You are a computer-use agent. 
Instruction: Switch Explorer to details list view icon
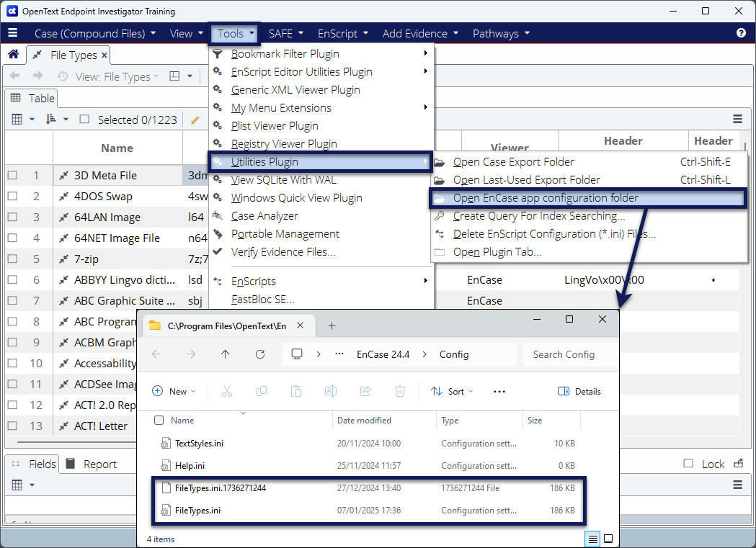click(592, 539)
